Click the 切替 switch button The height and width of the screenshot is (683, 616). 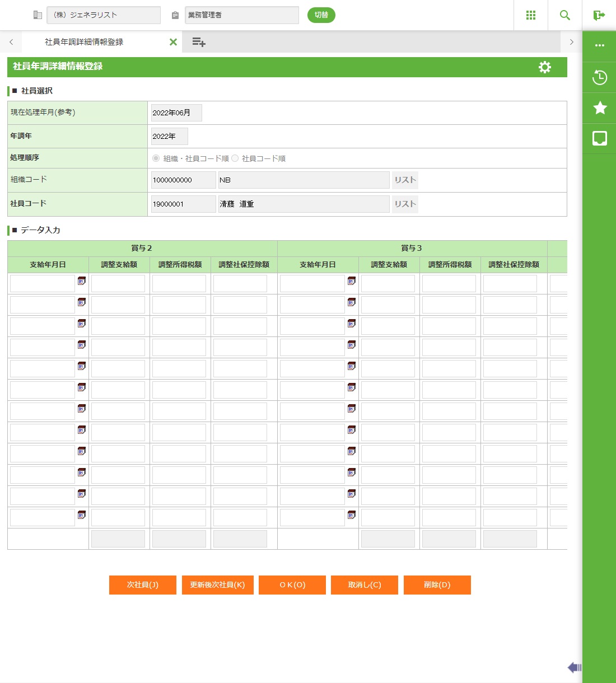click(x=321, y=15)
